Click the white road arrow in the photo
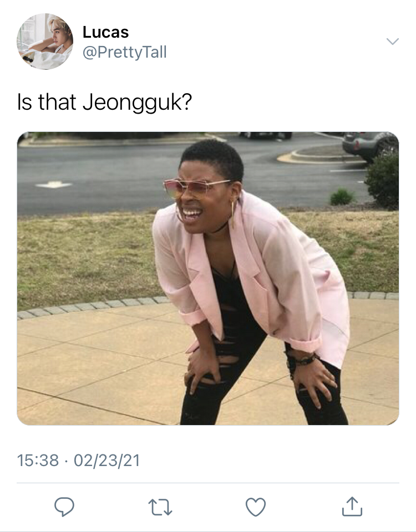Screen dimensions: 416x532 click(54, 185)
